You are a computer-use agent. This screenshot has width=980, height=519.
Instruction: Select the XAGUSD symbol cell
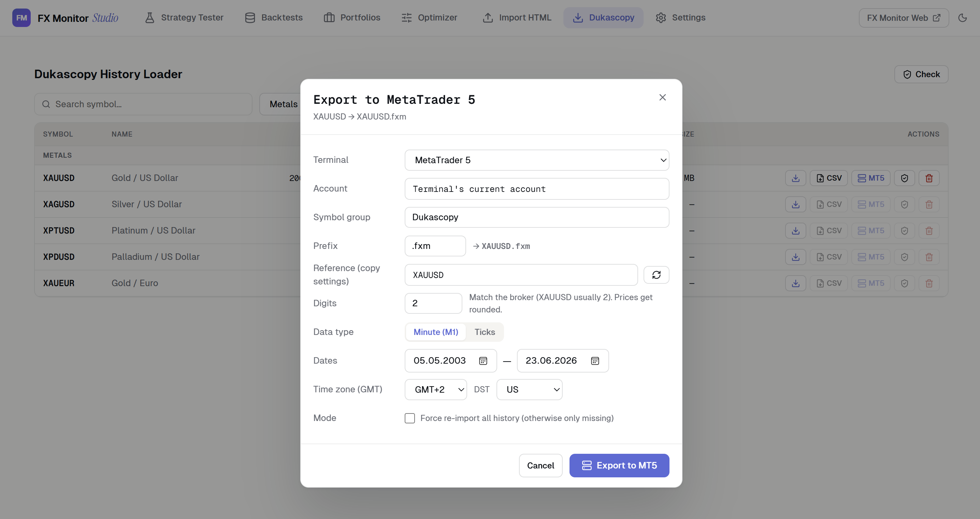click(59, 204)
